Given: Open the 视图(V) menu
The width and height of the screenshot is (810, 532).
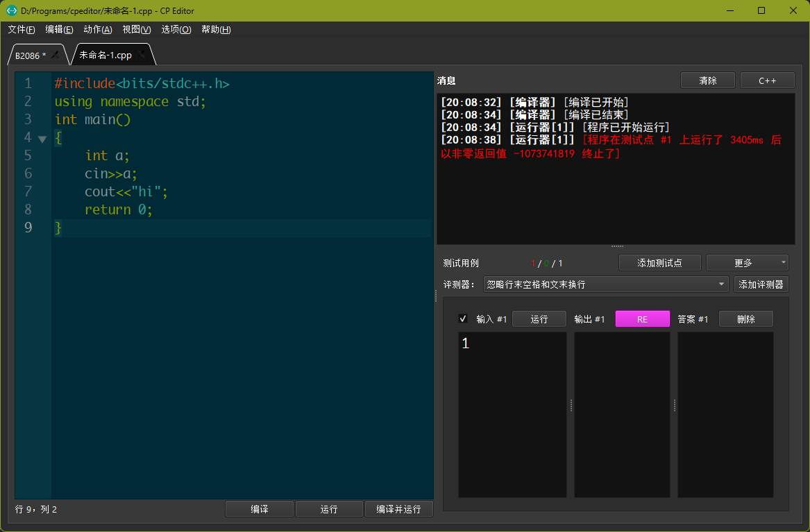Looking at the screenshot, I should [x=136, y=29].
